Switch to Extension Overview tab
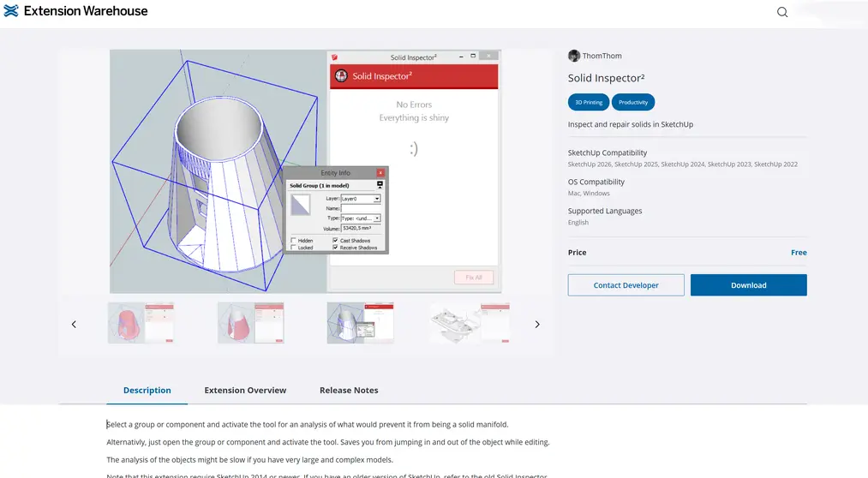 pos(245,390)
